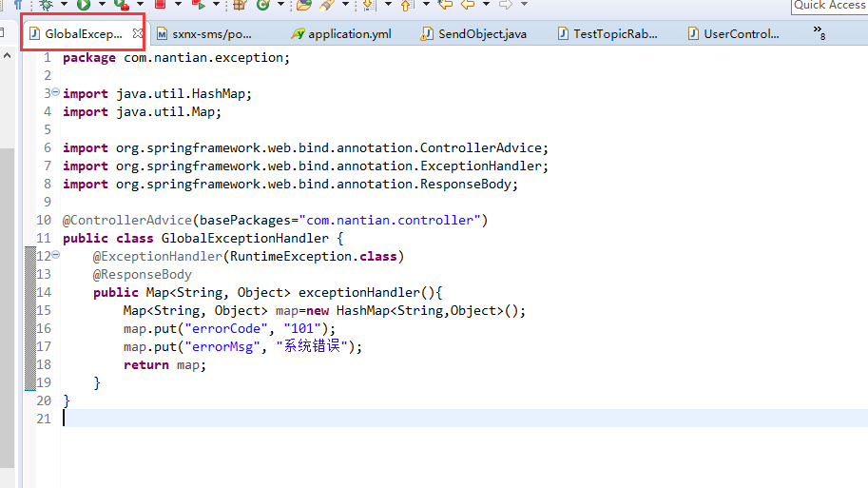The image size is (868, 488).
Task: Open the SendObject.java tab
Action: [473, 34]
